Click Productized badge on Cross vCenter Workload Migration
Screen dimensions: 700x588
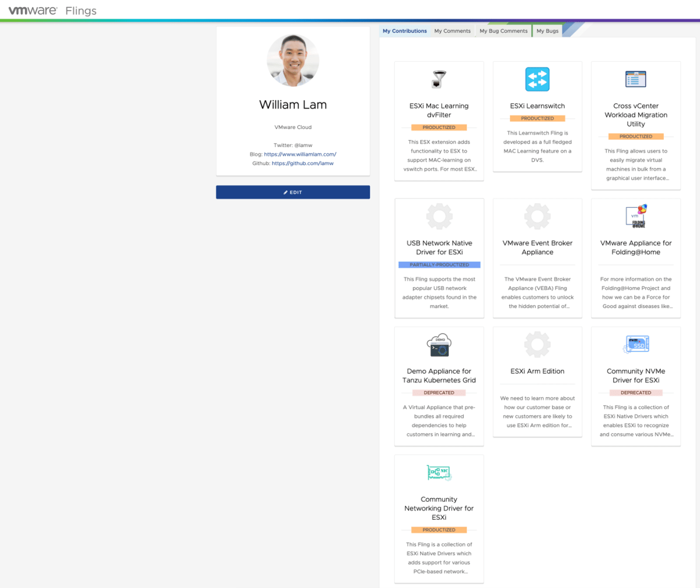[x=636, y=136]
